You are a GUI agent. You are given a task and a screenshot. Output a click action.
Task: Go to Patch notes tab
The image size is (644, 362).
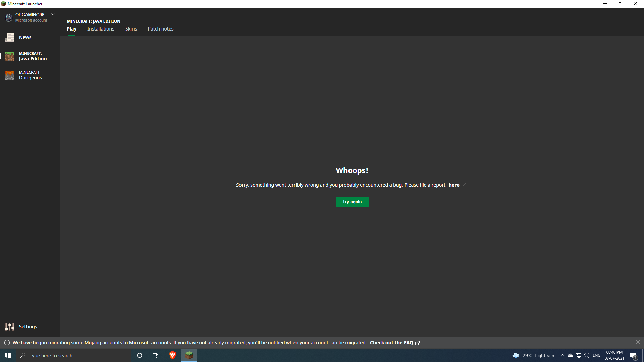(160, 29)
